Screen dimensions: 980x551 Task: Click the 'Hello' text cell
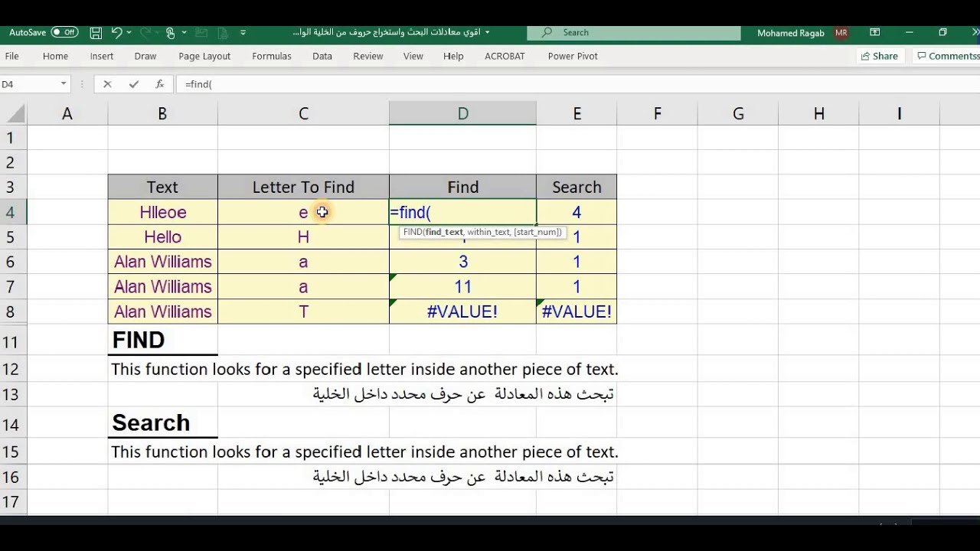click(162, 236)
